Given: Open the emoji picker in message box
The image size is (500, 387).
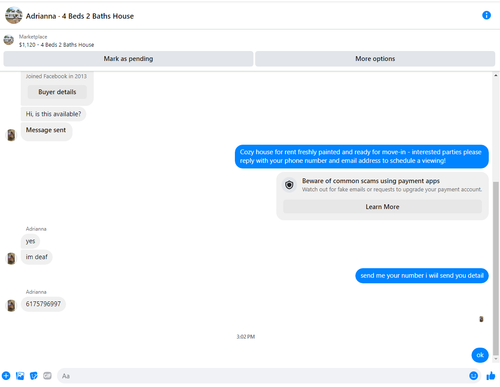Looking at the screenshot, I should pos(473,376).
